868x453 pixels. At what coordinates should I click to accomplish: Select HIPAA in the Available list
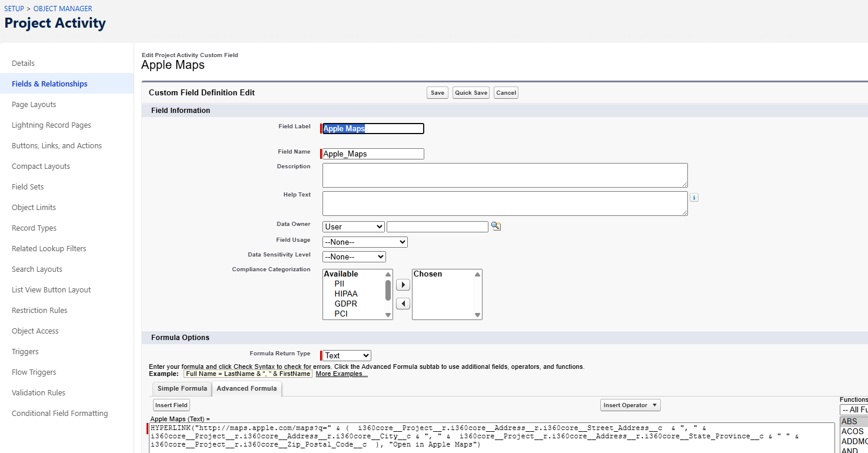345,294
